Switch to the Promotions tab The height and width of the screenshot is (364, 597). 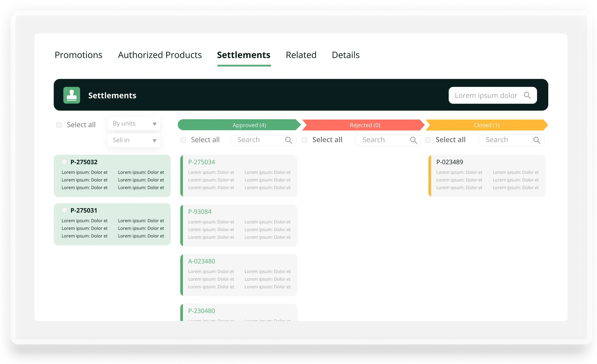click(x=78, y=55)
